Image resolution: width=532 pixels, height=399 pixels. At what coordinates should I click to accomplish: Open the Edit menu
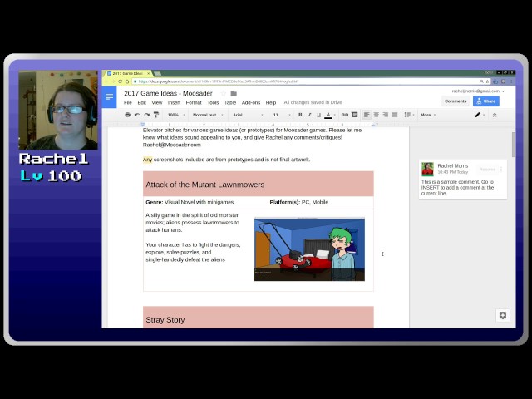[142, 102]
